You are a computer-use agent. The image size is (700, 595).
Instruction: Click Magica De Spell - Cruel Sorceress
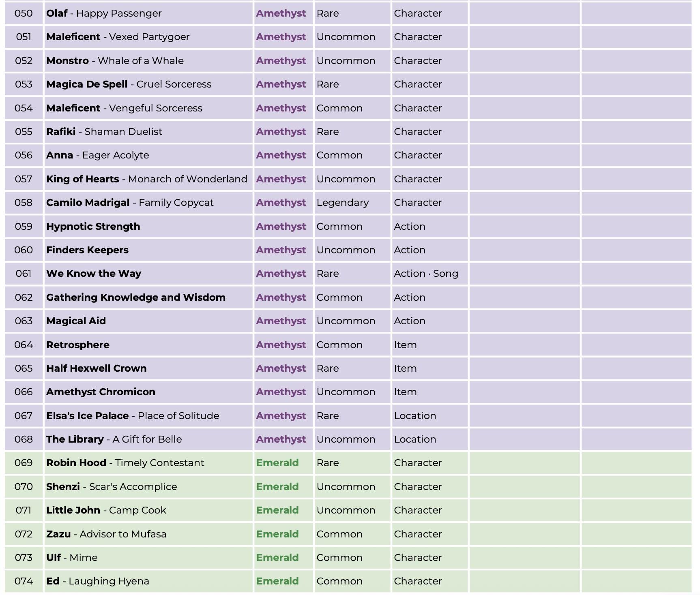pyautogui.click(x=129, y=84)
